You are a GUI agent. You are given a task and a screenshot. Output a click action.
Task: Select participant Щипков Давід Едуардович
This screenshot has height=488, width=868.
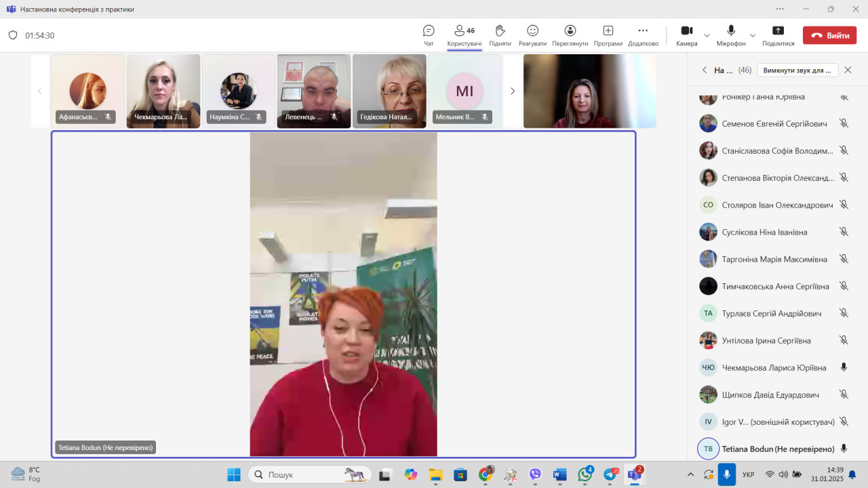tap(774, 394)
